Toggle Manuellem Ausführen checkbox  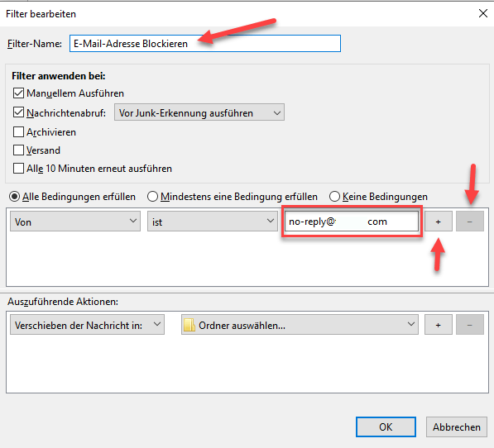18,93
